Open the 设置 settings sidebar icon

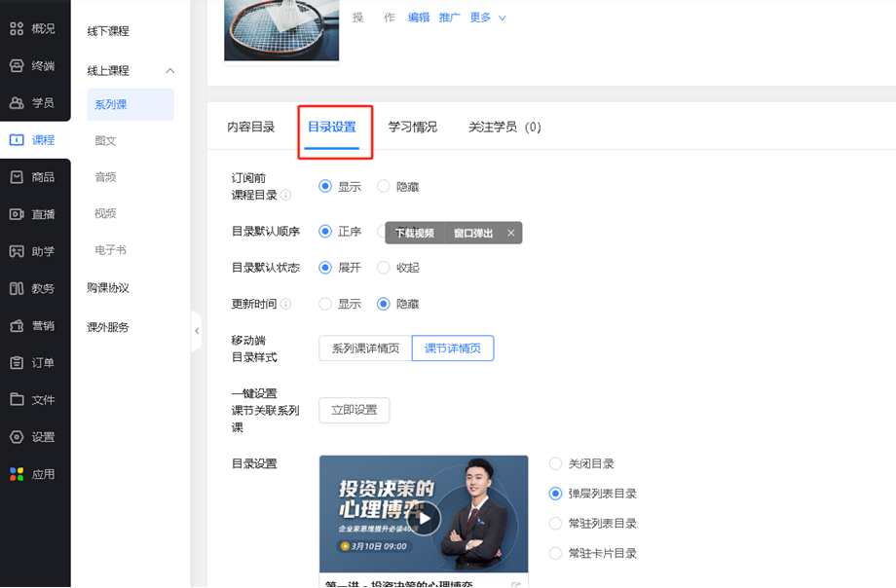pos(17,437)
